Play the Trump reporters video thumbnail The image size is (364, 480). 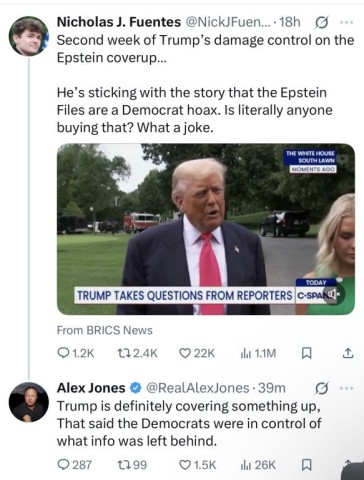point(206,229)
